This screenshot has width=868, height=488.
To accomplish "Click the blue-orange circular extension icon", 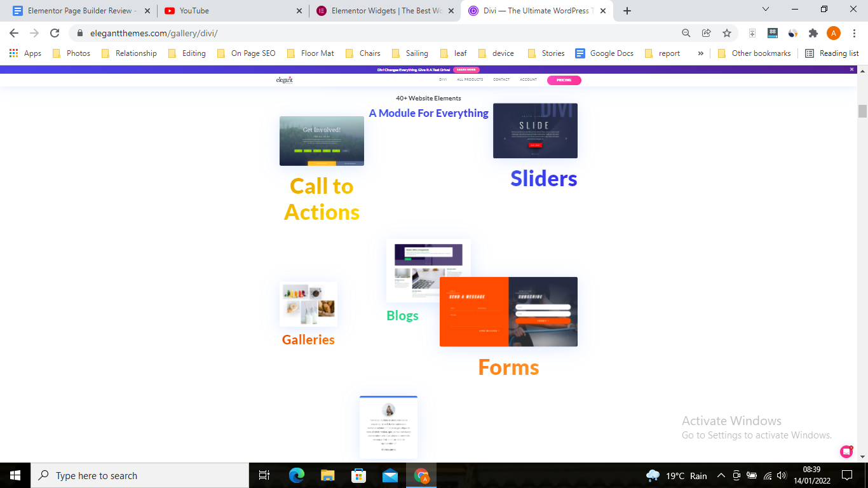I will (x=793, y=33).
